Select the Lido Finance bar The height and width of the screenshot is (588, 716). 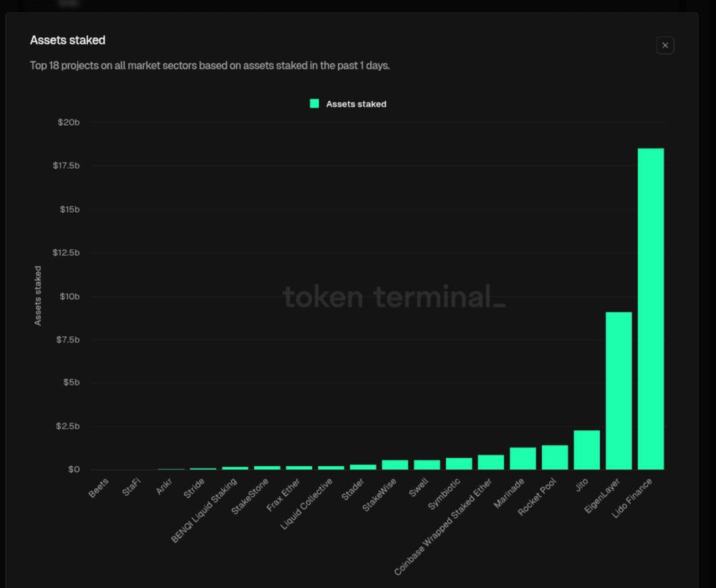[x=650, y=309]
